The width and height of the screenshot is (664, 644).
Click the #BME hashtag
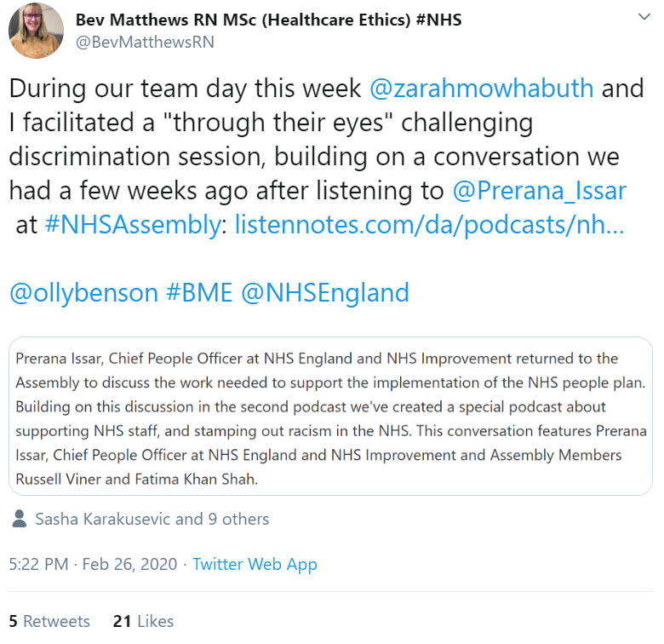click(199, 293)
